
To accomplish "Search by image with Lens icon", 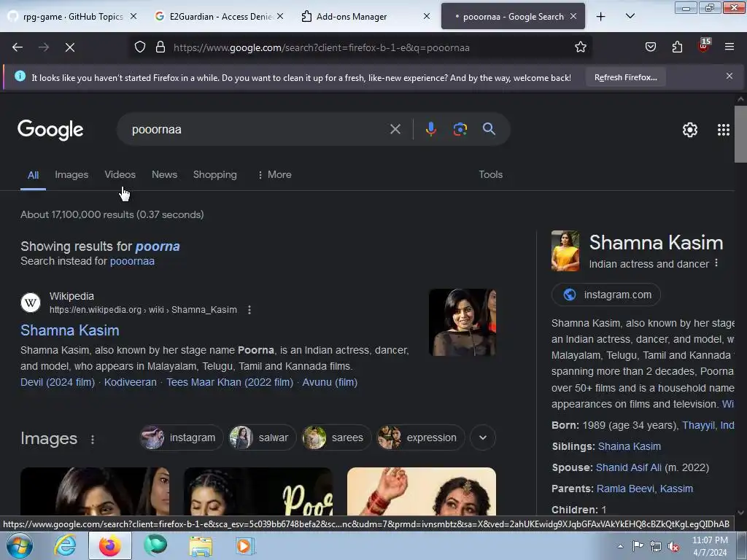I will pos(460,129).
